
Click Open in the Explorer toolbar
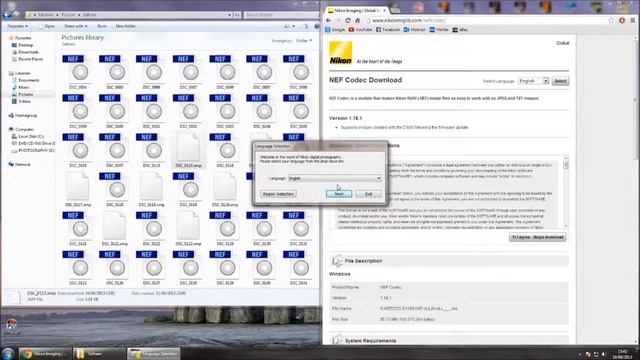click(47, 26)
